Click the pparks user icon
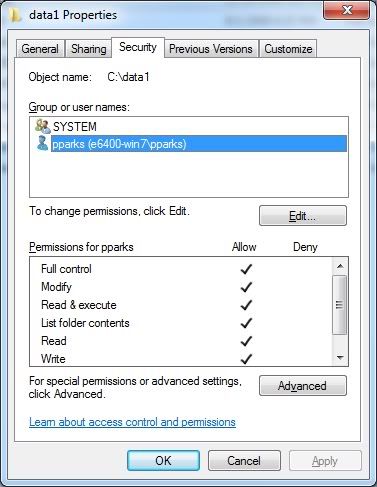The width and height of the screenshot is (377, 487). click(x=43, y=143)
